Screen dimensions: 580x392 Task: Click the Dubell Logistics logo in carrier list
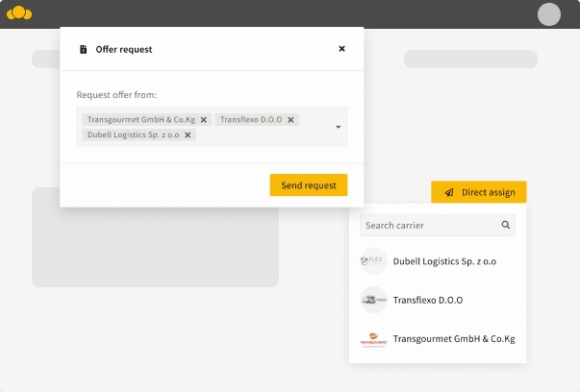tap(373, 260)
